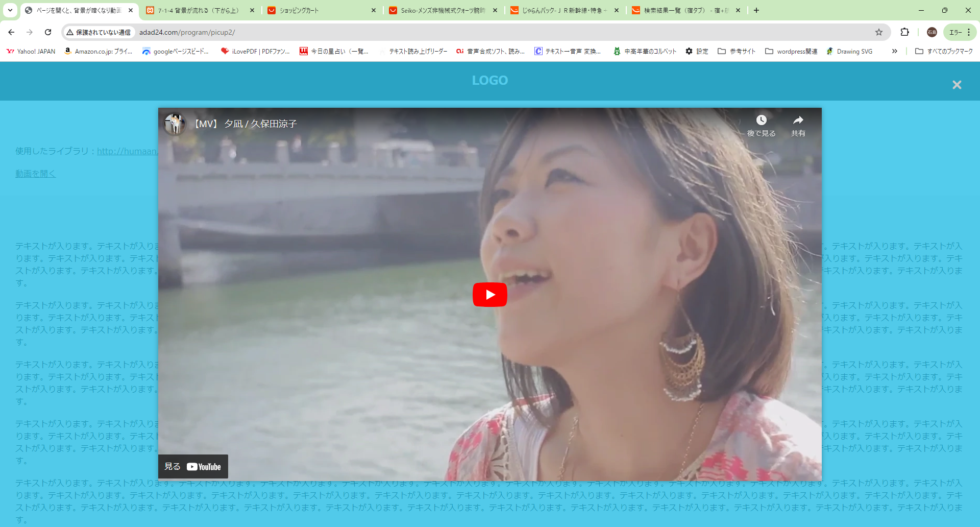Screen dimensions: 980x527
Task: Open すべてのブックマーク folder
Action: click(944, 51)
